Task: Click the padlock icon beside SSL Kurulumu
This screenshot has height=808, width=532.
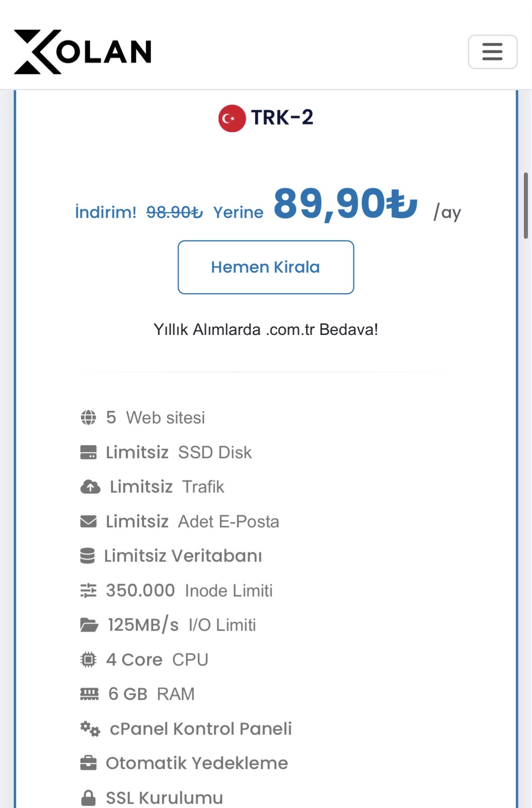Action: point(88,798)
